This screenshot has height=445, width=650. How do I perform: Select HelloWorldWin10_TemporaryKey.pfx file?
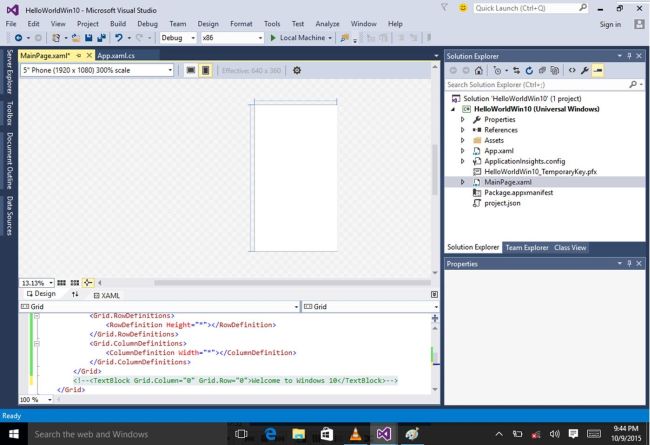(540, 172)
